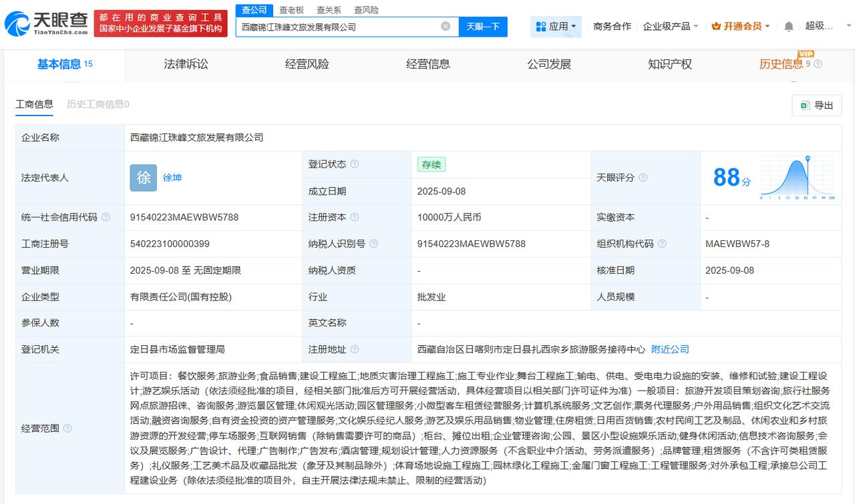Image resolution: width=855 pixels, height=504 pixels.
Task: Click help icon beside 统一社会信用代码
Action: point(106,218)
